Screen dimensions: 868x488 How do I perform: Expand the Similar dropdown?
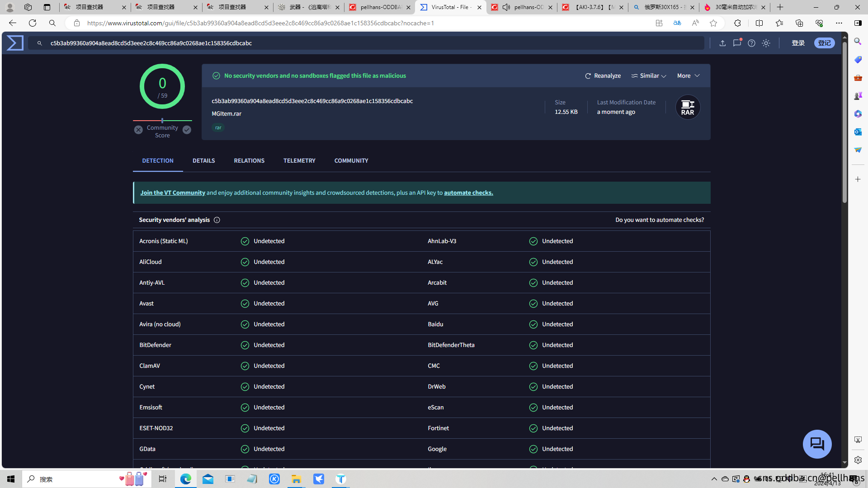pos(649,76)
